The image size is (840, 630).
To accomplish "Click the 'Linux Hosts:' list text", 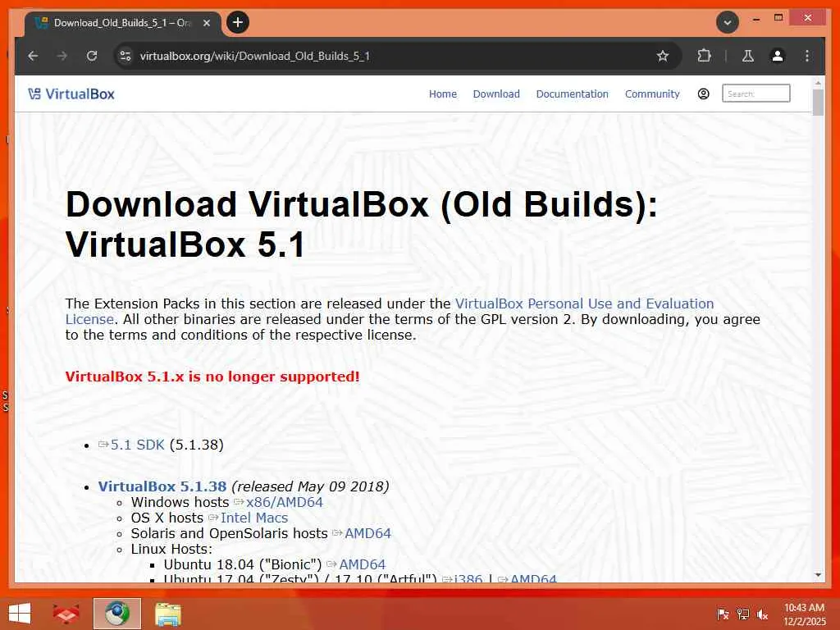I will tap(171, 549).
